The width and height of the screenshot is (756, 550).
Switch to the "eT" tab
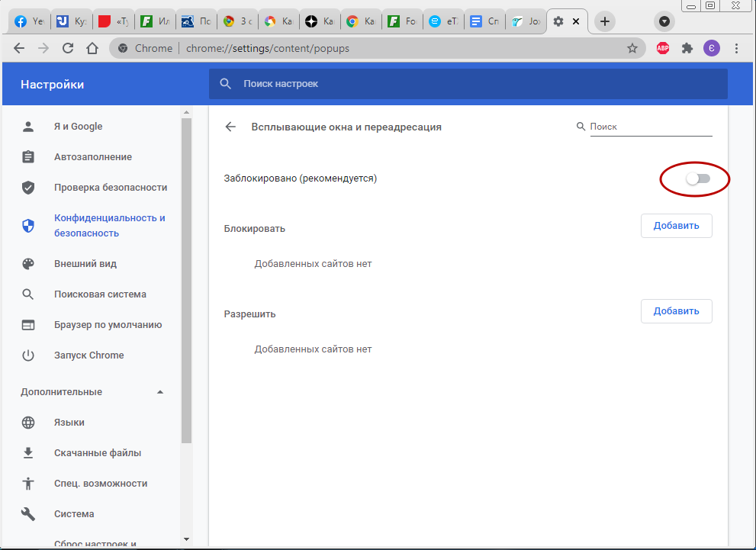coord(443,21)
